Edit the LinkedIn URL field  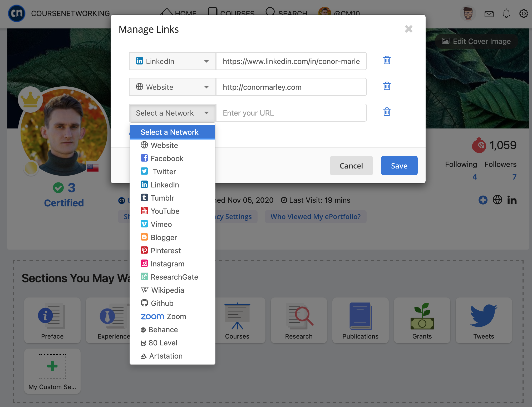coord(291,61)
